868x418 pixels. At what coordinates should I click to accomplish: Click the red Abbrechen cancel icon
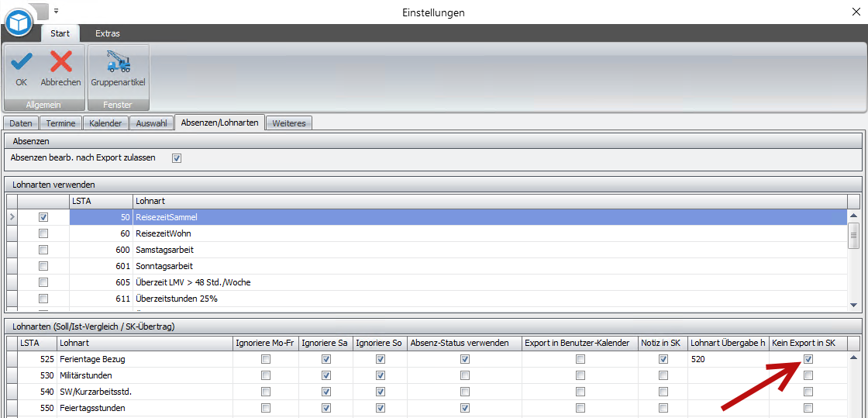pos(60,62)
